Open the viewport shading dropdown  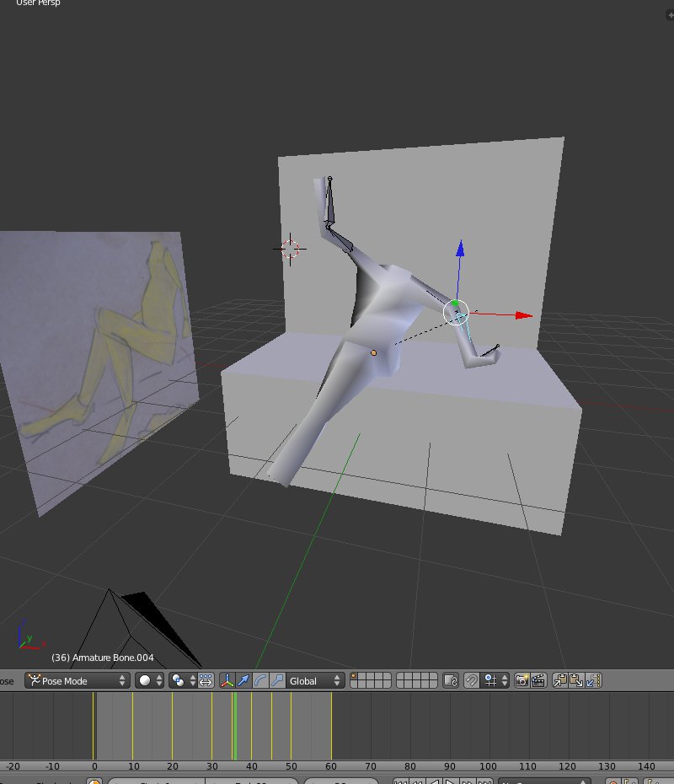click(149, 680)
